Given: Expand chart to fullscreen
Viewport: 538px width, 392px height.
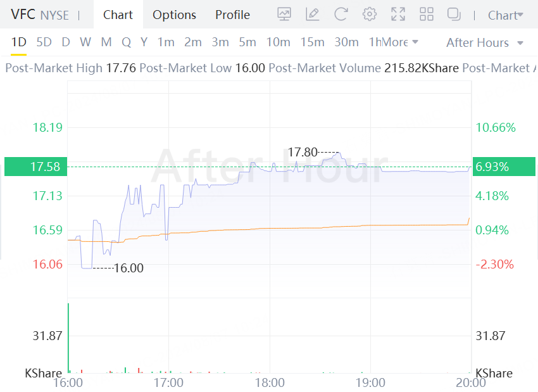Looking at the screenshot, I should click(398, 15).
